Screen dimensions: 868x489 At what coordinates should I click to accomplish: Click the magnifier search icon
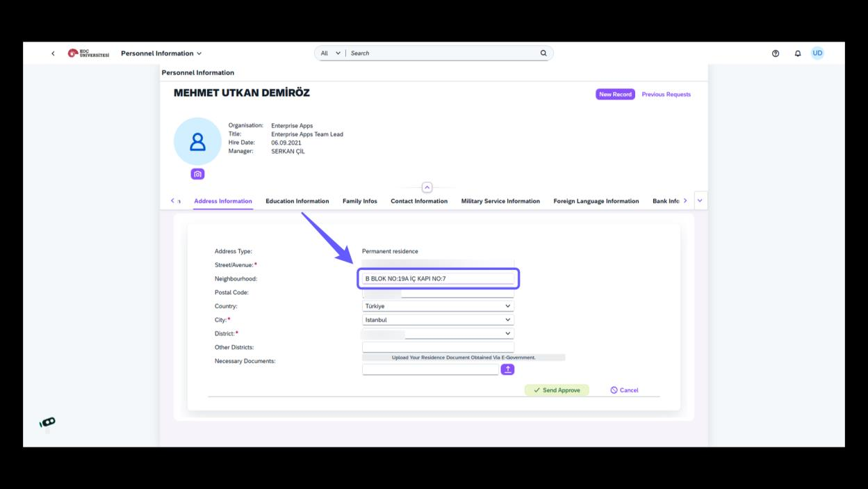click(543, 54)
